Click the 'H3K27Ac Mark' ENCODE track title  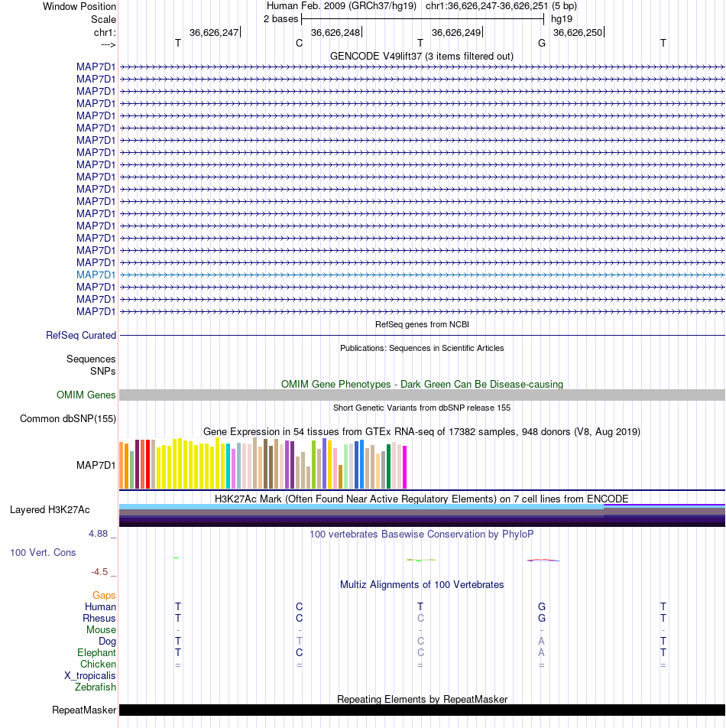(422, 499)
